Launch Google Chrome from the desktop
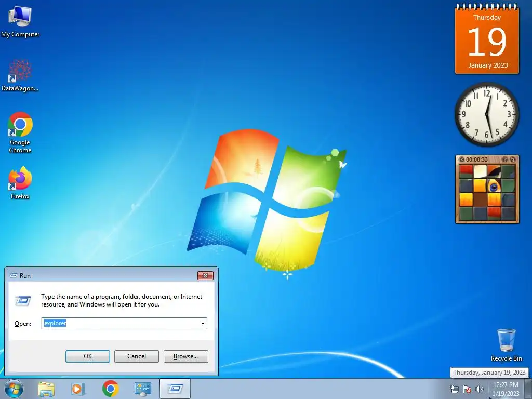532x399 pixels. [x=20, y=132]
